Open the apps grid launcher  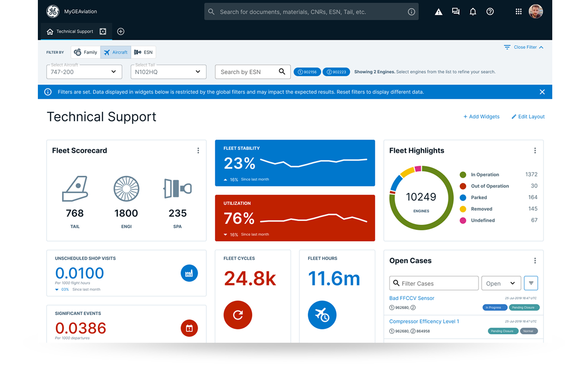(519, 12)
